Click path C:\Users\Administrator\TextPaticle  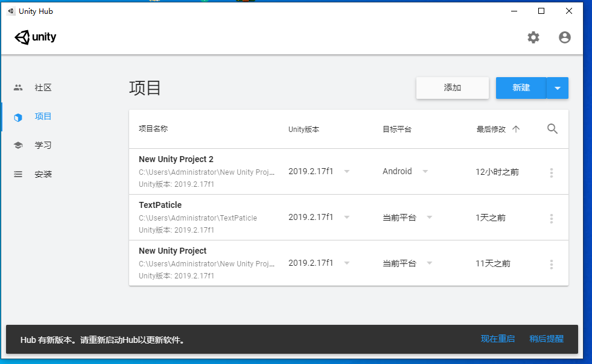tap(198, 218)
